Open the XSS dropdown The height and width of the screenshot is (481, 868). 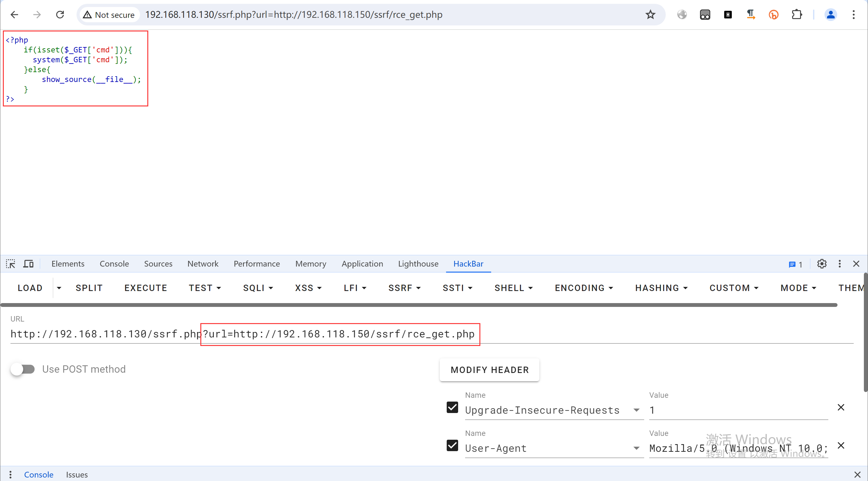click(x=308, y=288)
